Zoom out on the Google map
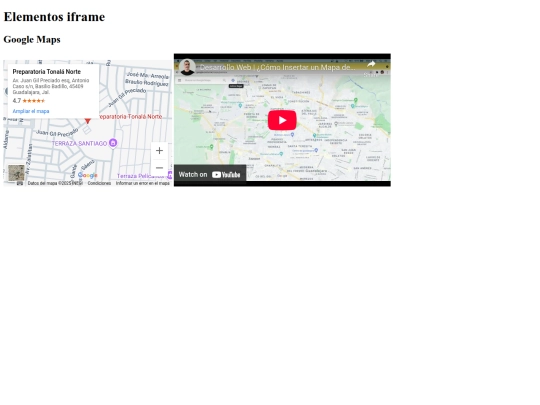 [159, 168]
